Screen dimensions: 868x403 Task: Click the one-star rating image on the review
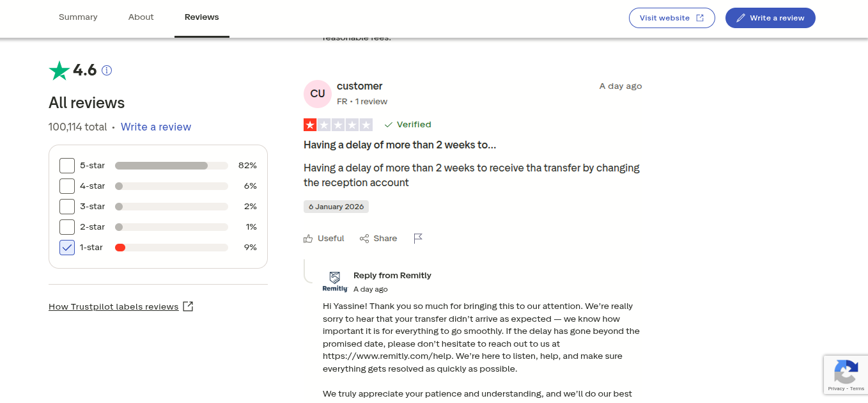tap(337, 125)
